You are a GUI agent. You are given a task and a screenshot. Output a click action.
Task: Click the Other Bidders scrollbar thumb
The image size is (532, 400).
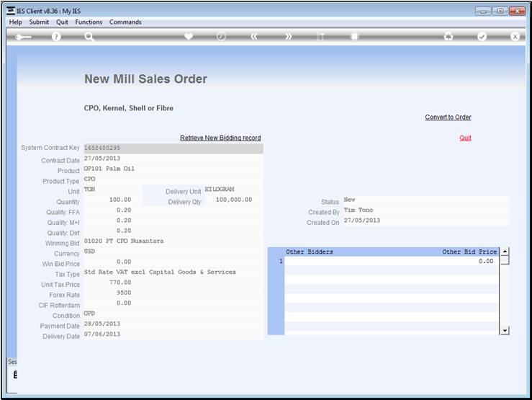505,260
